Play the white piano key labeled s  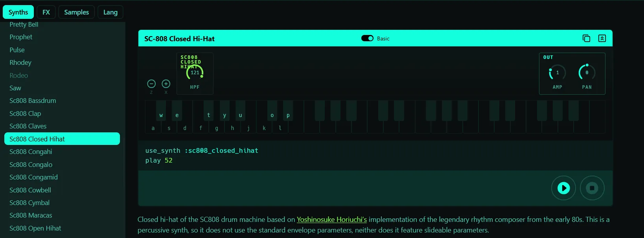(169, 127)
